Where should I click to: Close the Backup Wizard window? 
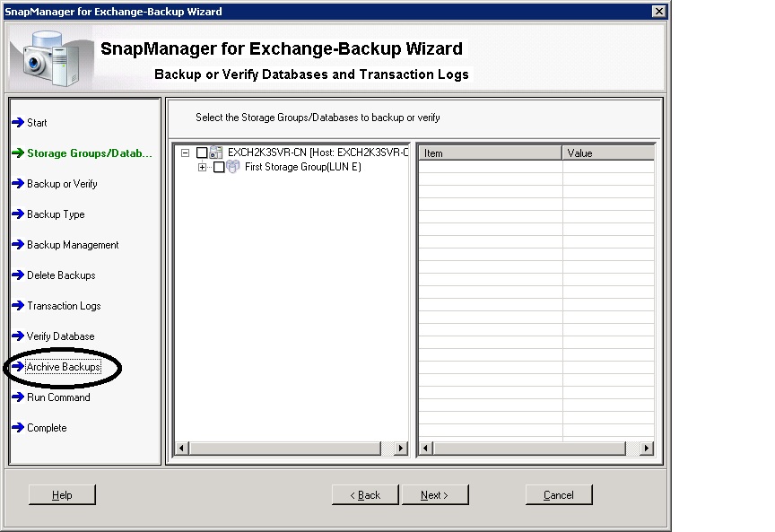tap(658, 12)
